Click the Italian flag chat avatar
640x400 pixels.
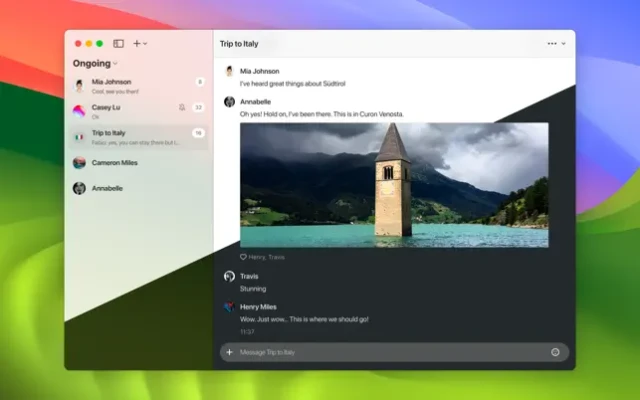[x=79, y=137]
